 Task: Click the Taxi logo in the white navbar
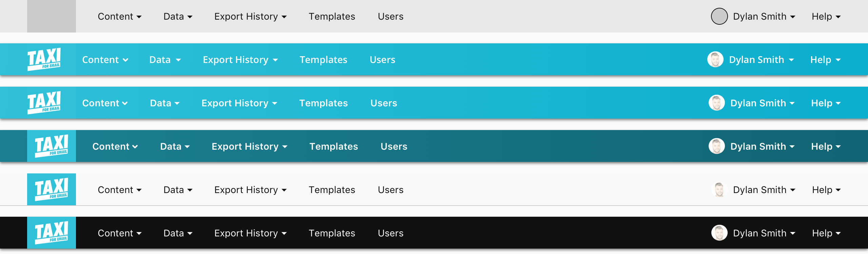coord(52,189)
